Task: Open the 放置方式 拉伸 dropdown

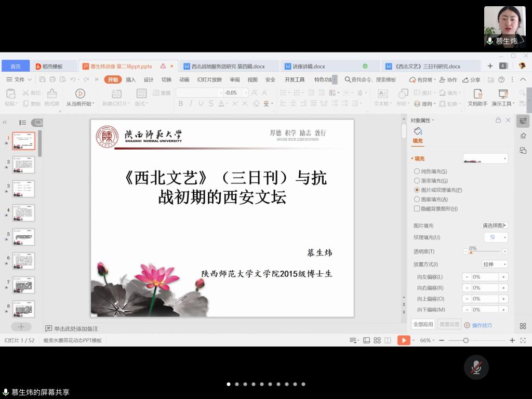Action: tap(495, 264)
